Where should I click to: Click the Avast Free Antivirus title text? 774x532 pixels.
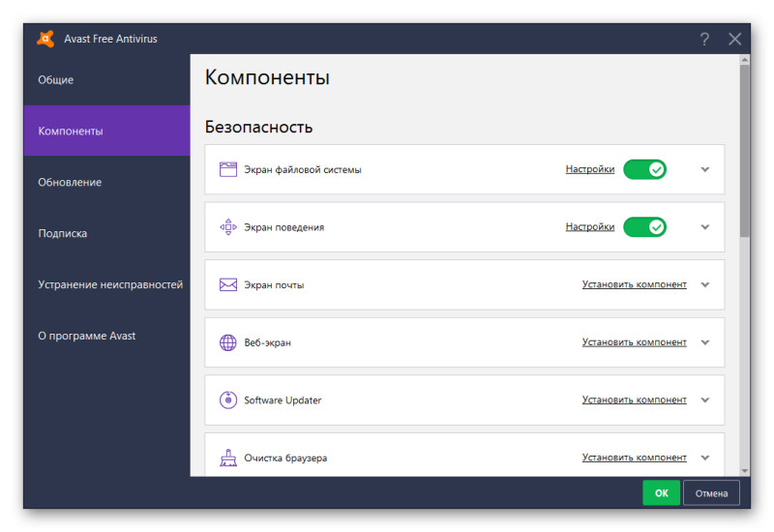pyautogui.click(x=110, y=39)
